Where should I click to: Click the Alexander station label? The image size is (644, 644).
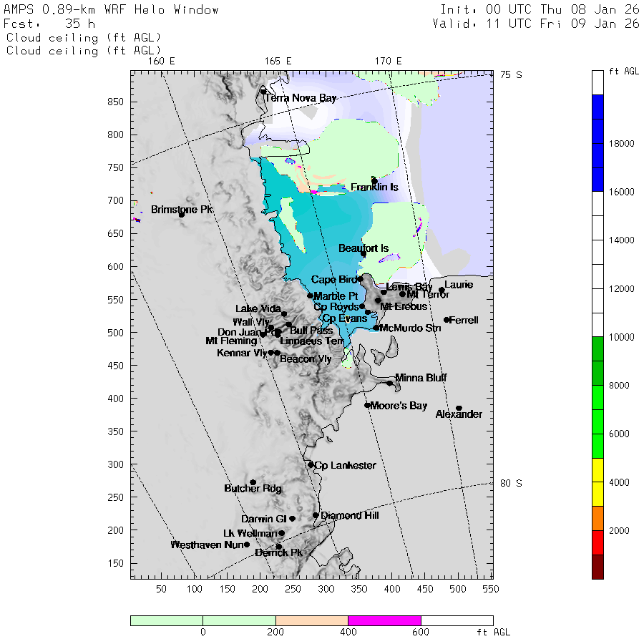[x=459, y=414]
